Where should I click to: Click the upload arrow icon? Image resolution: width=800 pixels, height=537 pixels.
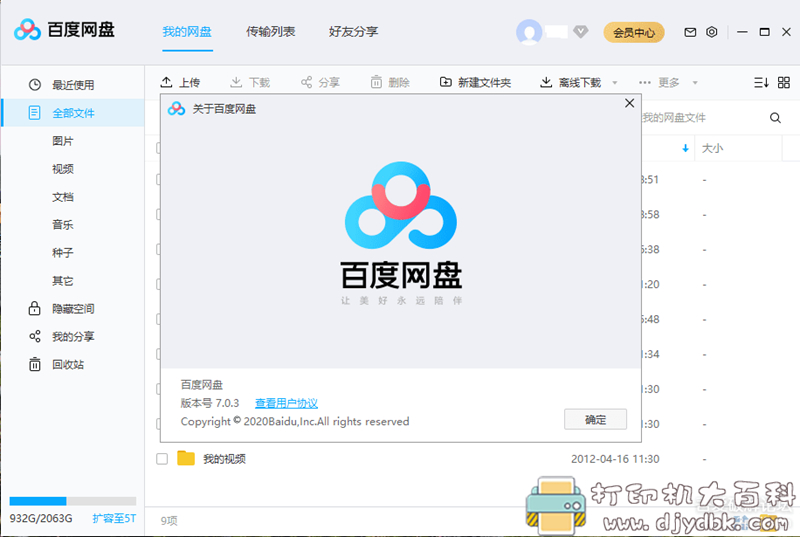166,82
